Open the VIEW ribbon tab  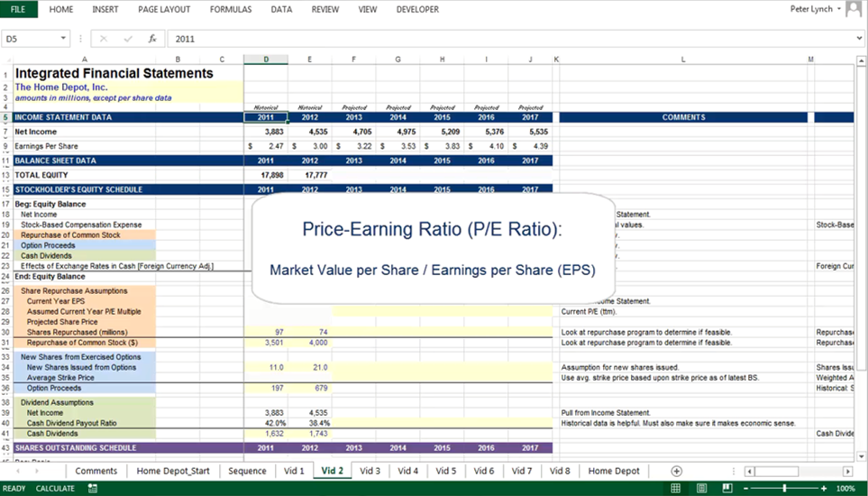[x=368, y=9]
